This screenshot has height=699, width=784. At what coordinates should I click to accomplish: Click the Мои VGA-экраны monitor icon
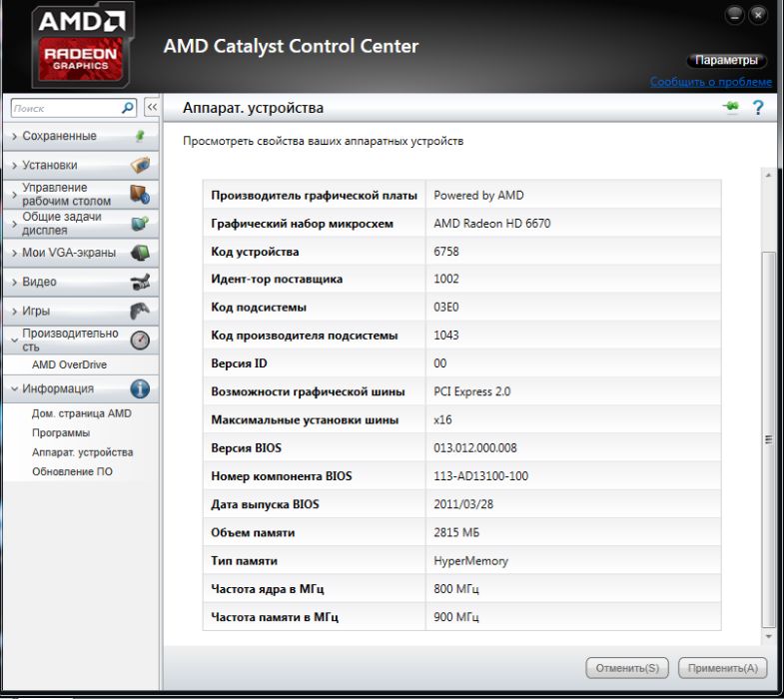coord(140,253)
